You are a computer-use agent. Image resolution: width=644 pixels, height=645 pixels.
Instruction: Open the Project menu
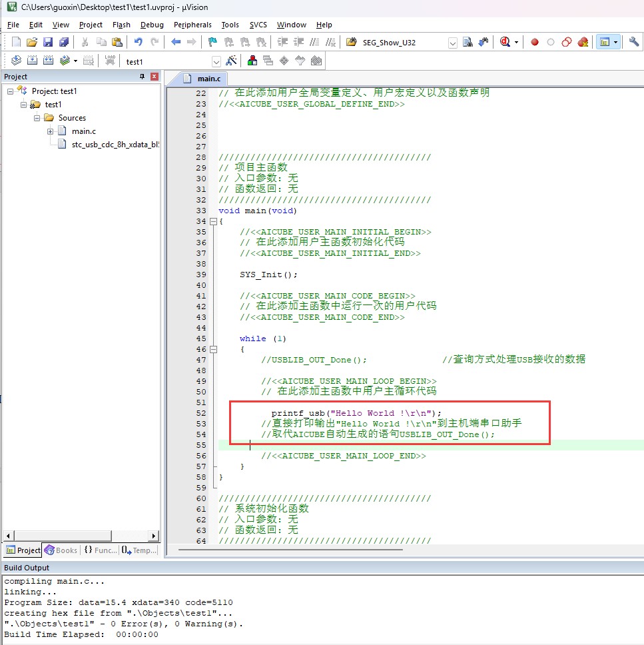coord(91,25)
